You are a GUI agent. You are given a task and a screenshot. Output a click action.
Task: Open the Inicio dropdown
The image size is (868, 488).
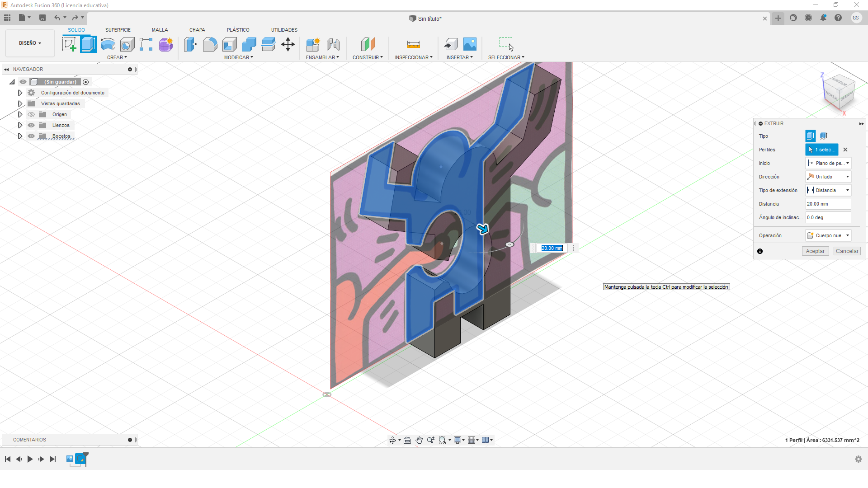[x=828, y=163]
